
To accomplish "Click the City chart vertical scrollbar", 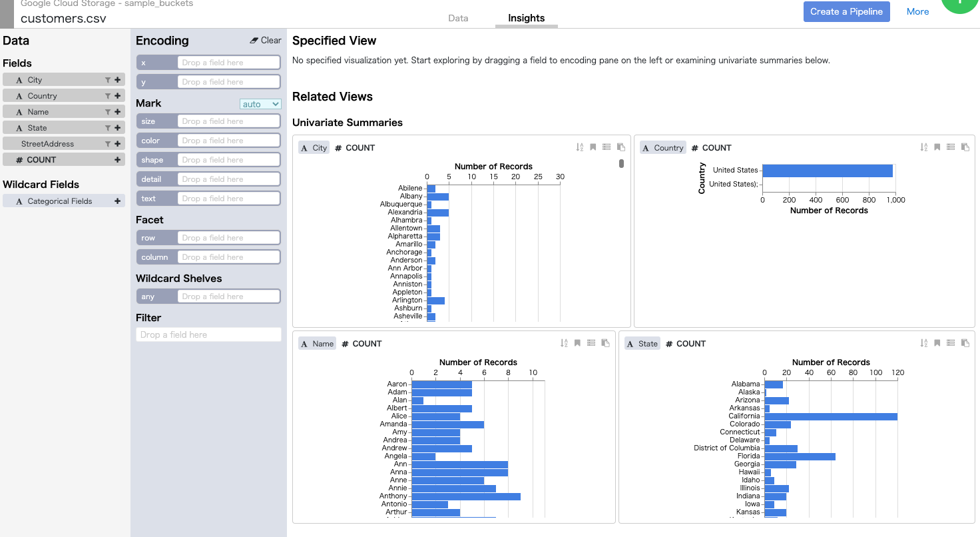I will pyautogui.click(x=621, y=163).
